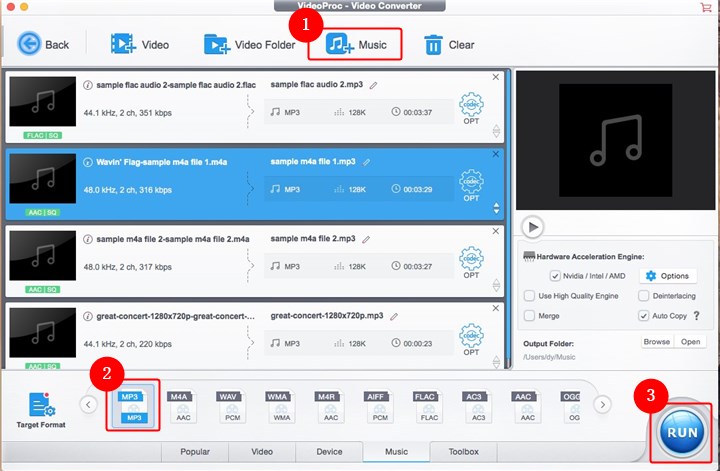This screenshot has width=720, height=471.
Task: Choose WMA output format
Action: (x=281, y=406)
